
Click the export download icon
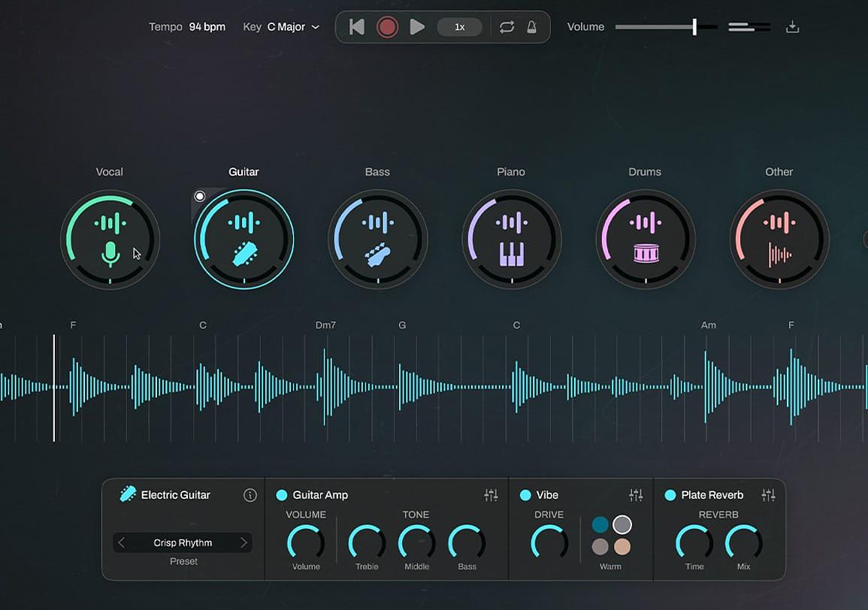(792, 27)
